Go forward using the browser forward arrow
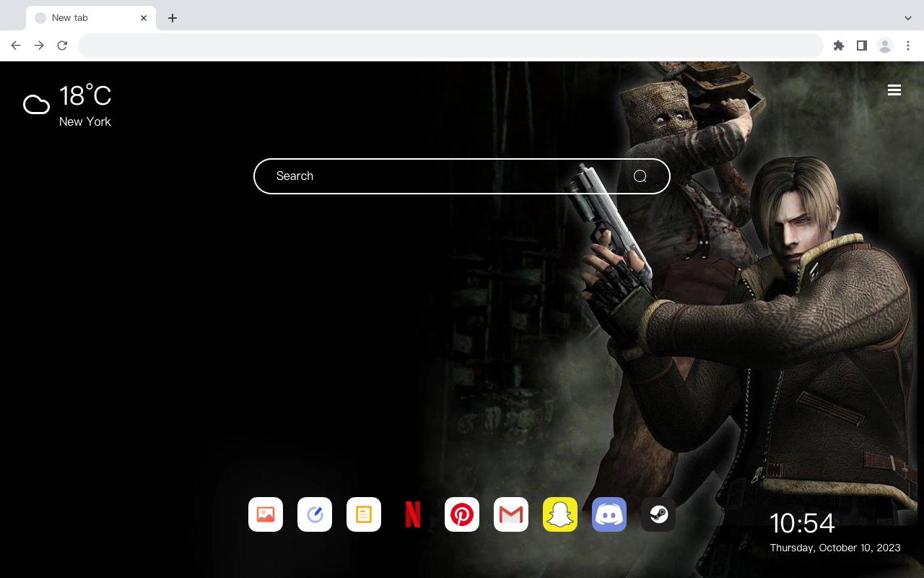 tap(39, 46)
